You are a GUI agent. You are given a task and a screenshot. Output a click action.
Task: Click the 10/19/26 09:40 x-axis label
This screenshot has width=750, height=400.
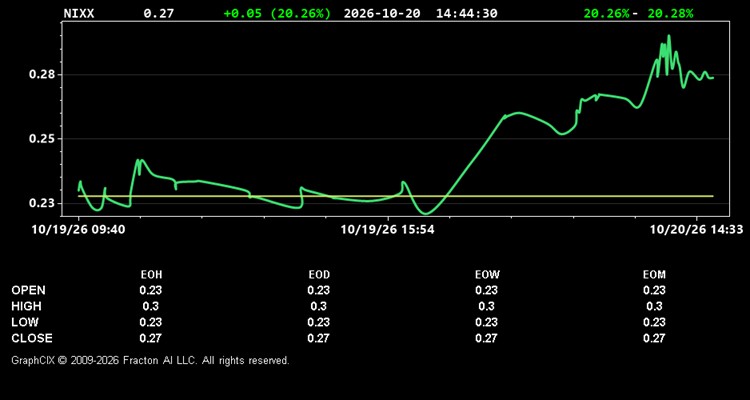(78, 230)
